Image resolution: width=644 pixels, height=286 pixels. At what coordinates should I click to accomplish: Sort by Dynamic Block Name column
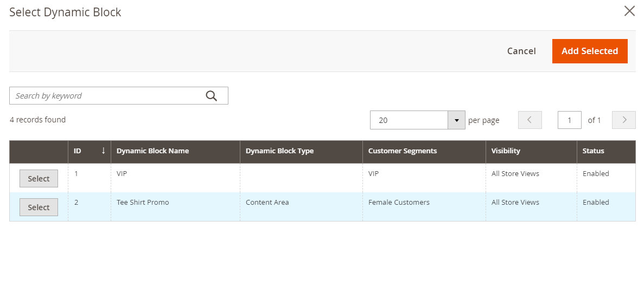click(x=175, y=151)
